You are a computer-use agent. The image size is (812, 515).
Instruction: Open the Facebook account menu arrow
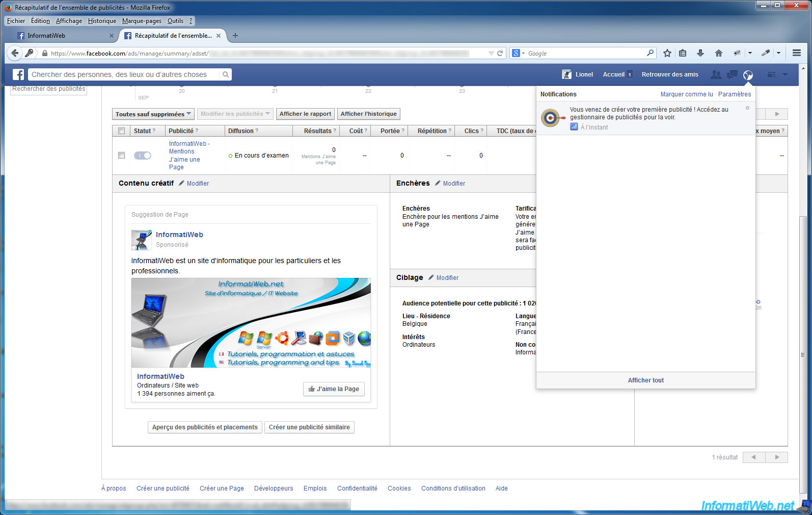point(785,74)
